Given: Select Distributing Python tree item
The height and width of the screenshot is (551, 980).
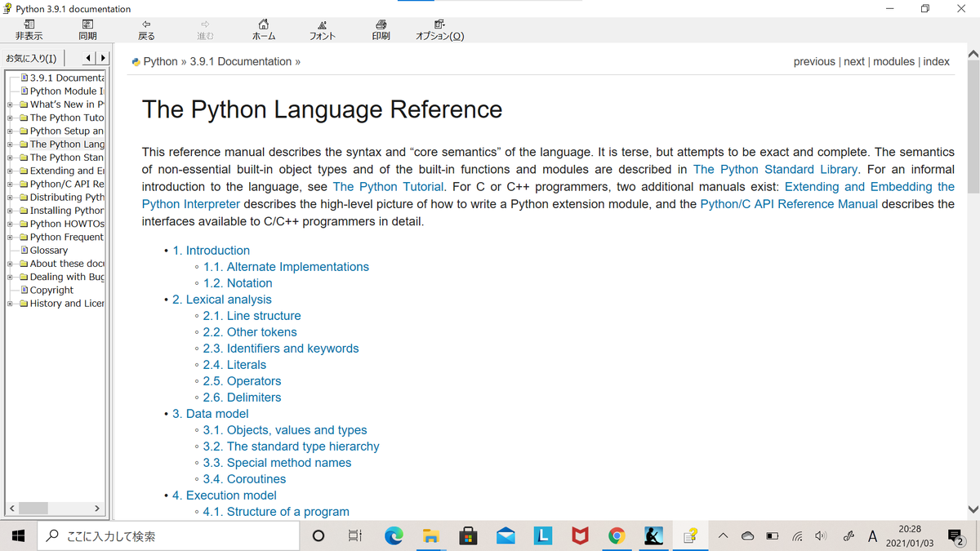Looking at the screenshot, I should [x=67, y=198].
